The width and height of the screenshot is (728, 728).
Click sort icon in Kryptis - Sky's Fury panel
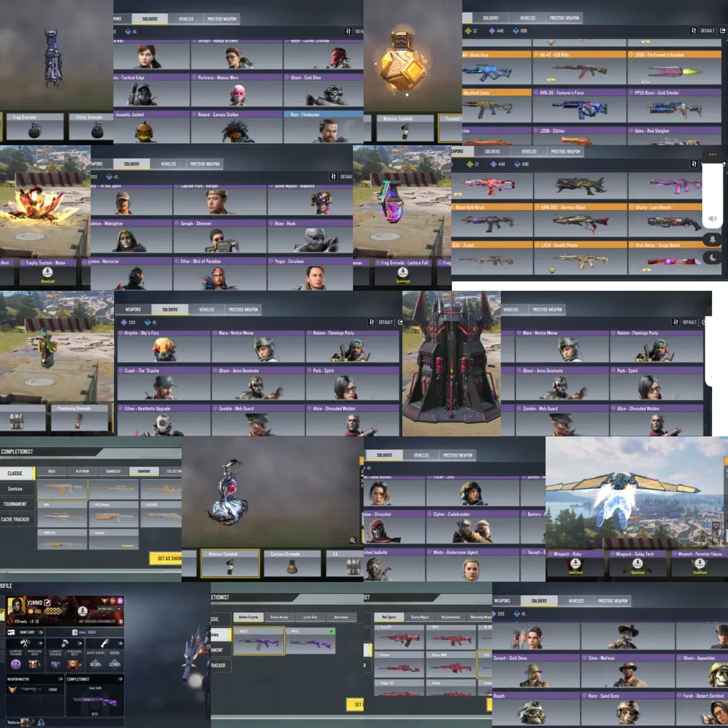tap(372, 322)
